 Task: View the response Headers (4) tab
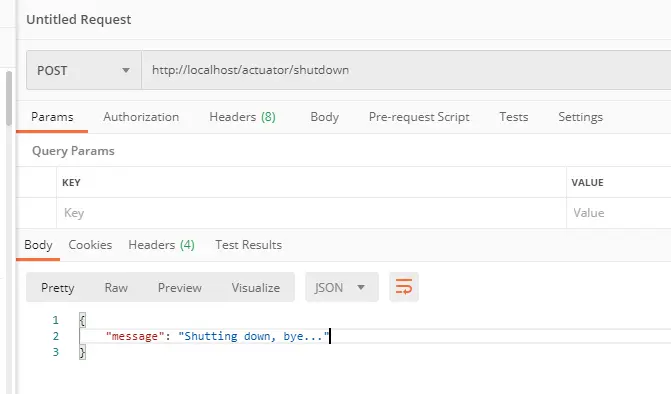pos(161,245)
